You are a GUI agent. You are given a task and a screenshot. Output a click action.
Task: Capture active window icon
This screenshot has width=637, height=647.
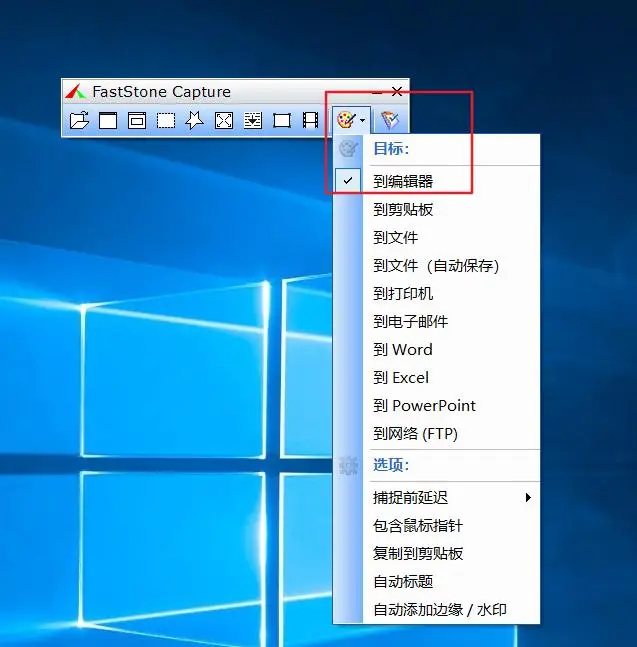pyautogui.click(x=108, y=120)
